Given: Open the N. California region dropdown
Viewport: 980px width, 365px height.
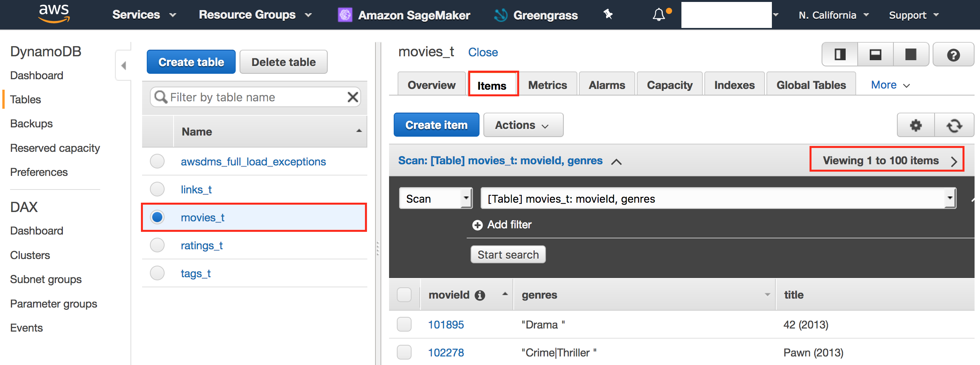Looking at the screenshot, I should [833, 15].
